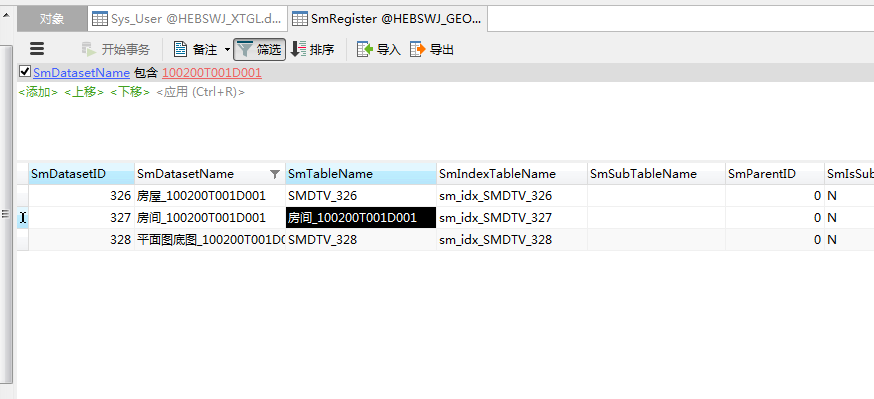Expand the 备注 dropdown arrow
The height and width of the screenshot is (399, 874).
click(x=227, y=50)
